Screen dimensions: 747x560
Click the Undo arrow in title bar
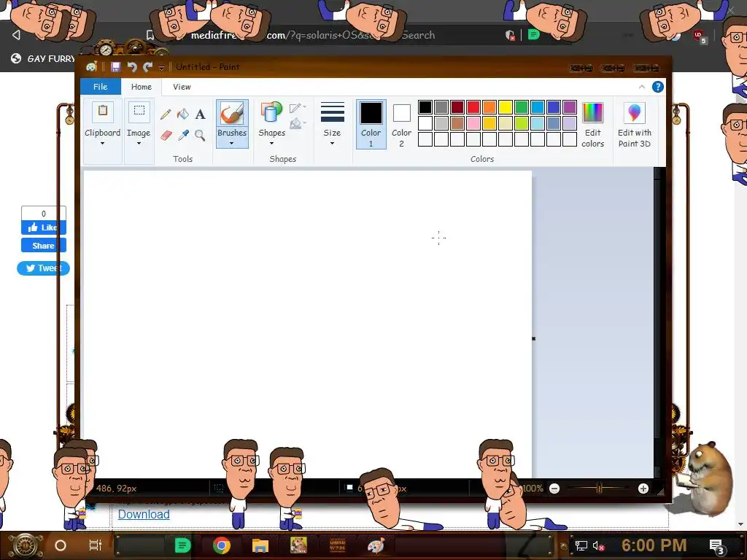click(132, 67)
